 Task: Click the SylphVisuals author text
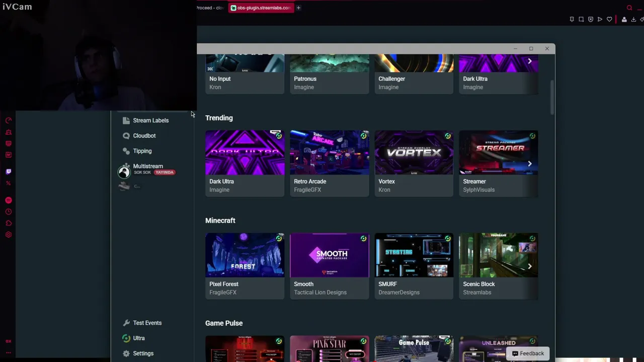click(478, 190)
